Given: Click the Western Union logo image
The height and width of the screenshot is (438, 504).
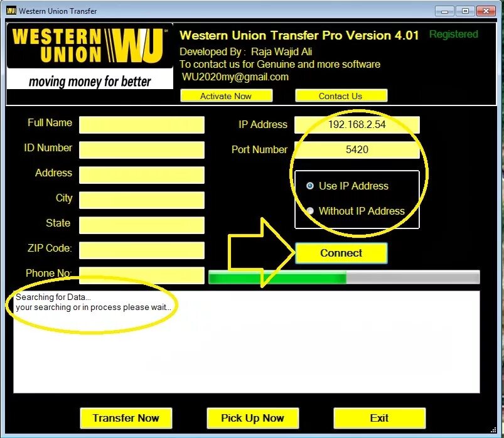Looking at the screenshot, I should pyautogui.click(x=90, y=56).
